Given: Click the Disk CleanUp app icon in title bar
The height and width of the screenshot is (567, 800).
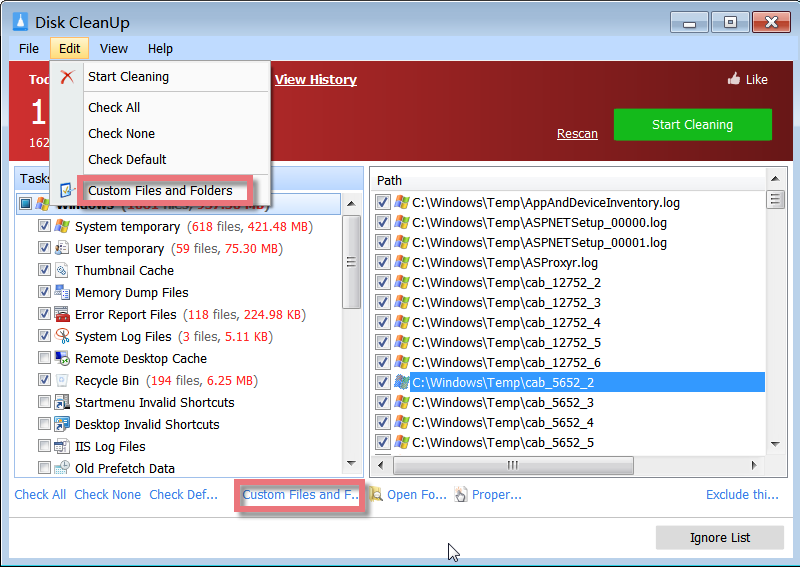Looking at the screenshot, I should 20,22.
